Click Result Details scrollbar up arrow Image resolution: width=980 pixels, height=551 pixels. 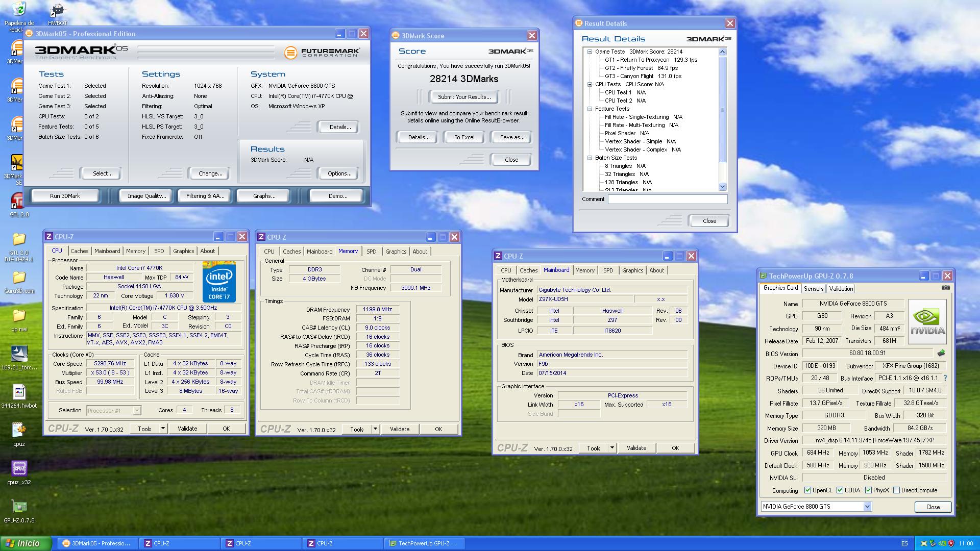coord(722,52)
